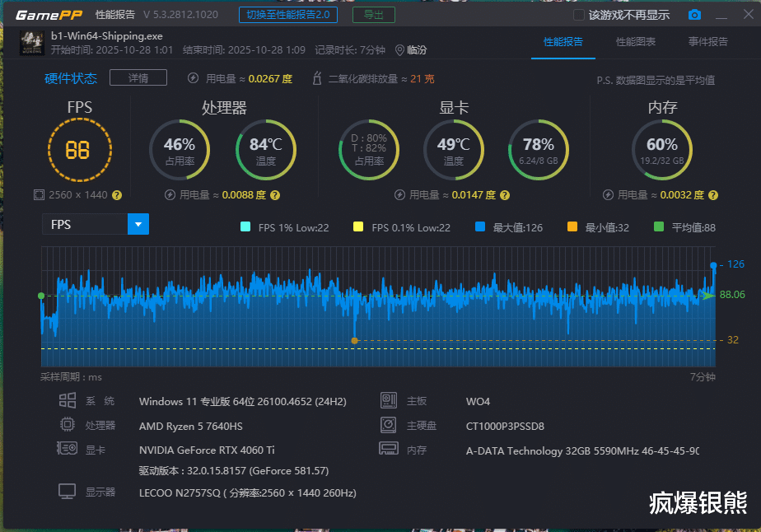Image resolution: width=761 pixels, height=532 pixels.
Task: Click the RAM module icon next to 内存
Action: point(389,448)
